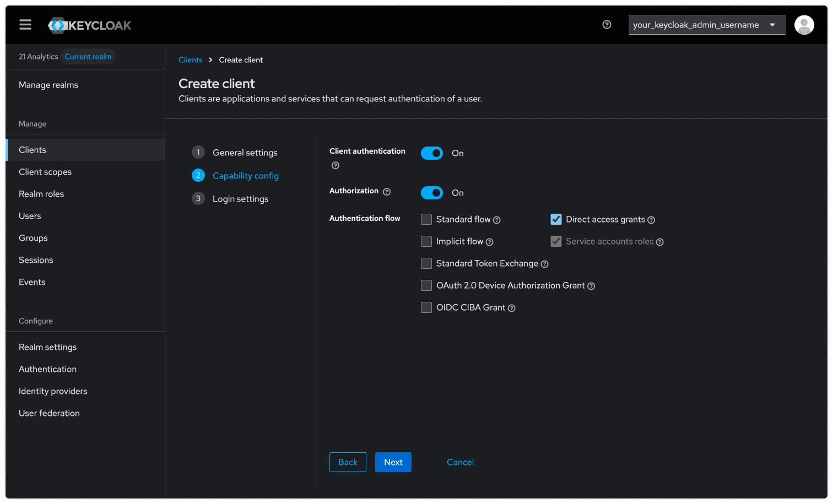This screenshot has height=504, width=833.
Task: Click the Authorization help icon
Action: 387,191
